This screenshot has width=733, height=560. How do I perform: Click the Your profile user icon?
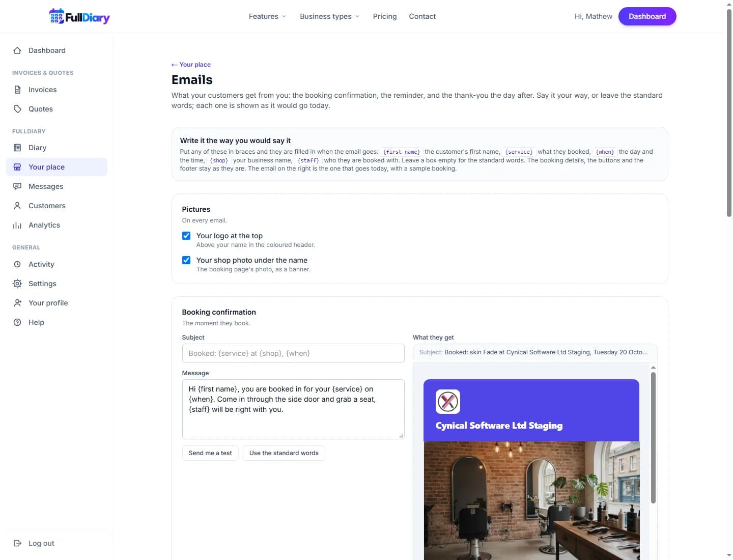tap(17, 303)
